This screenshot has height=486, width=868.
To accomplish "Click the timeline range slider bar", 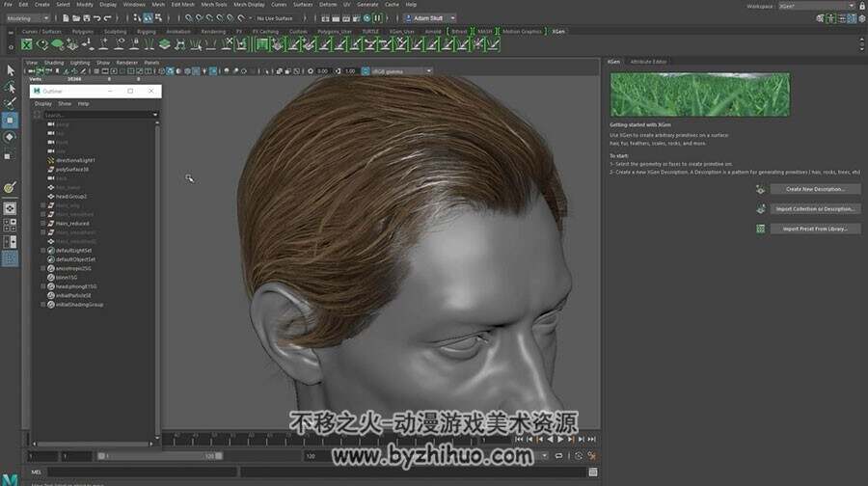I will point(159,456).
